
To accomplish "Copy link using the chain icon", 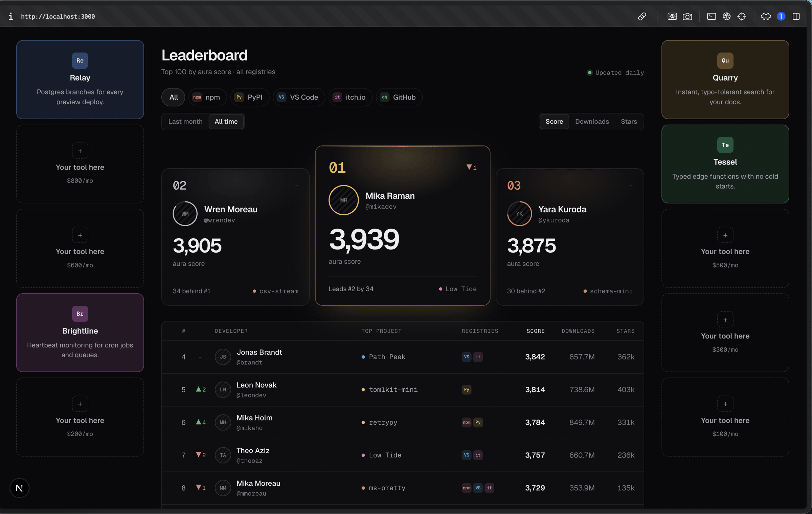I will point(642,16).
